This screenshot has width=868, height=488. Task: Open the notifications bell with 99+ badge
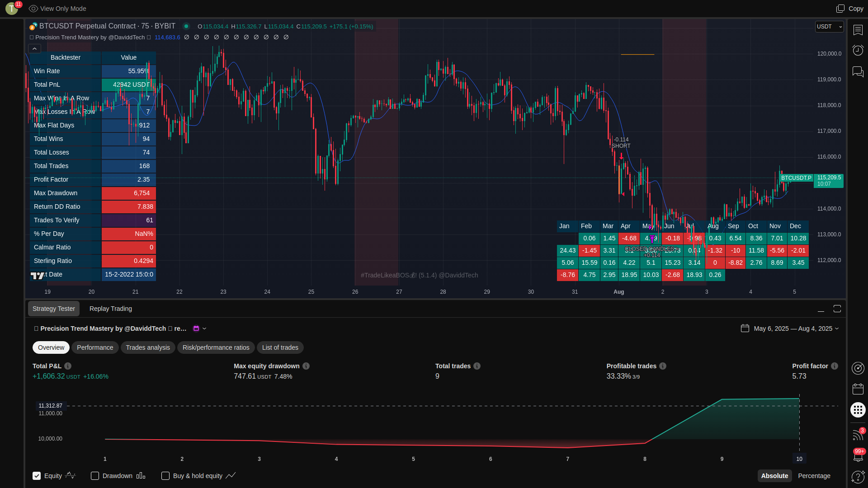[x=858, y=455]
